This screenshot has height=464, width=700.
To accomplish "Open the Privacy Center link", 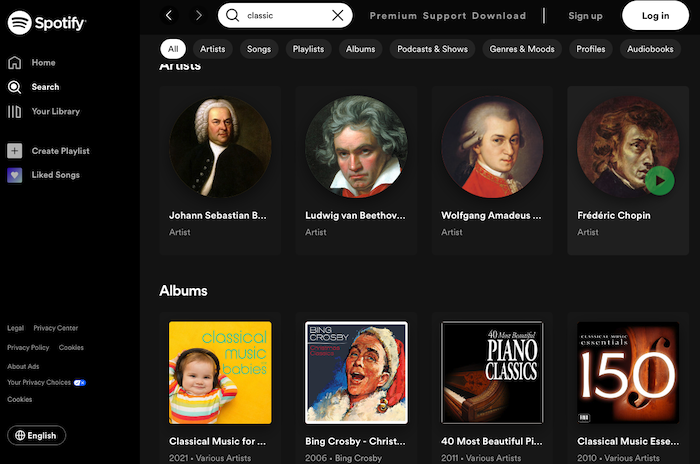I will coord(56,328).
